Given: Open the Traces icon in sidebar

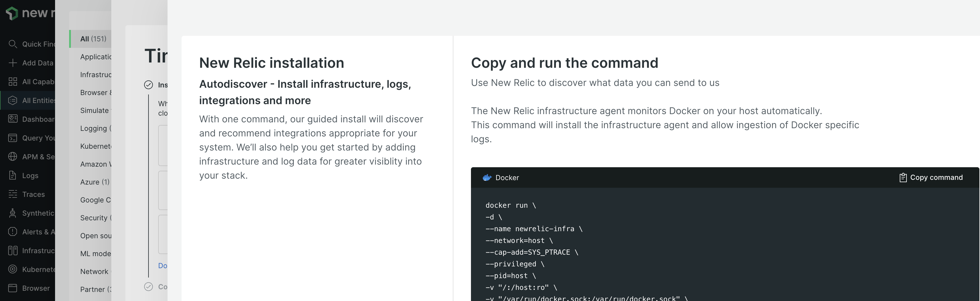Looking at the screenshot, I should pos(13,194).
